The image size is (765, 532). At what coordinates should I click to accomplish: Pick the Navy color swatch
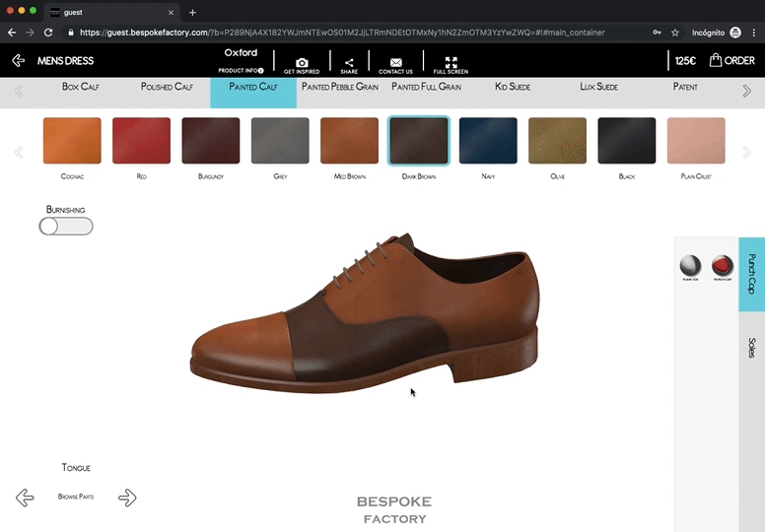[488, 141]
